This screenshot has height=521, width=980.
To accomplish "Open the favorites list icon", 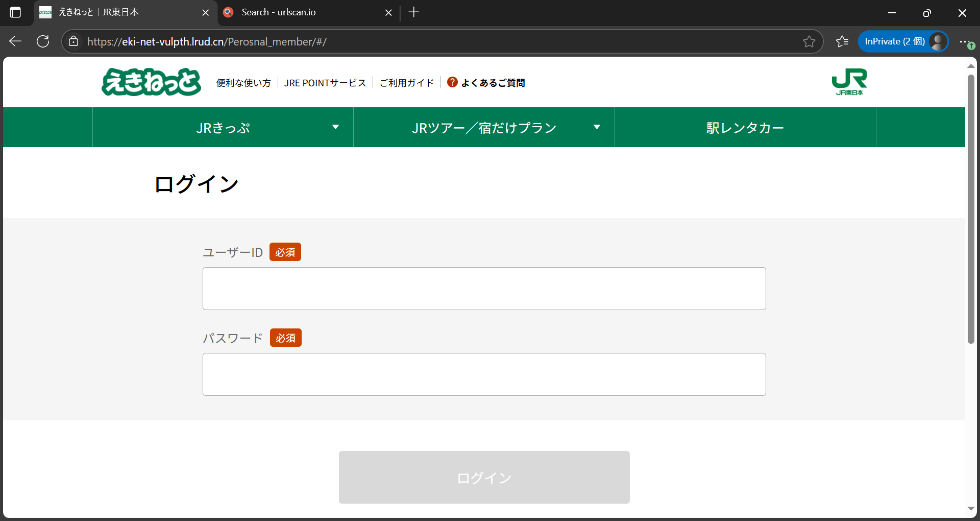I will click(842, 41).
